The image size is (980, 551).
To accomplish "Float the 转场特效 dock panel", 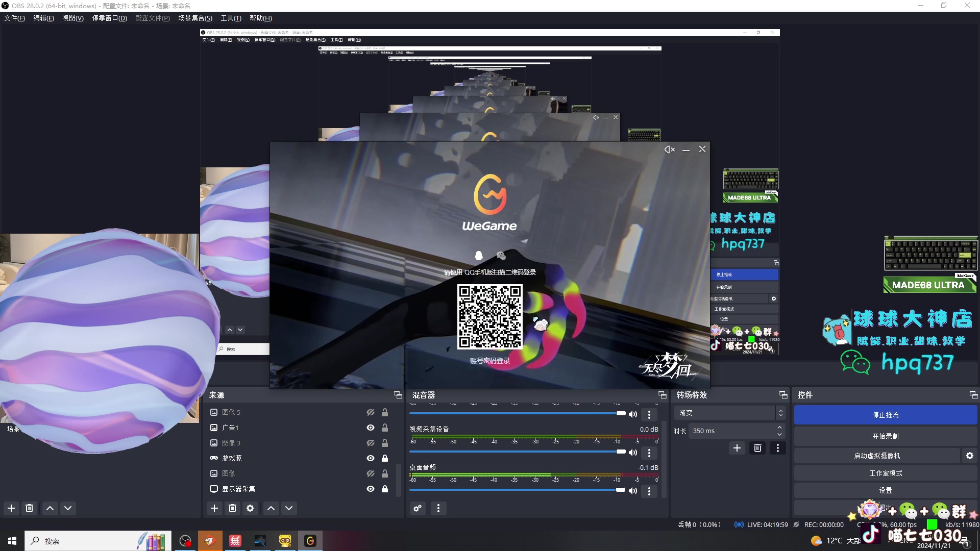I will pyautogui.click(x=783, y=395).
